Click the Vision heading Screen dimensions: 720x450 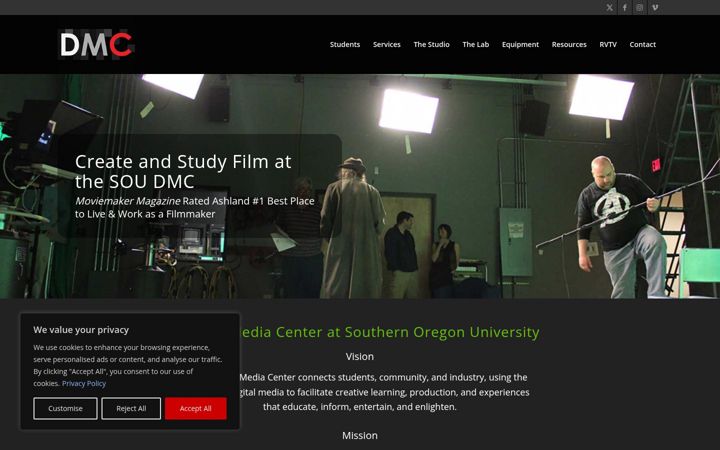360,356
